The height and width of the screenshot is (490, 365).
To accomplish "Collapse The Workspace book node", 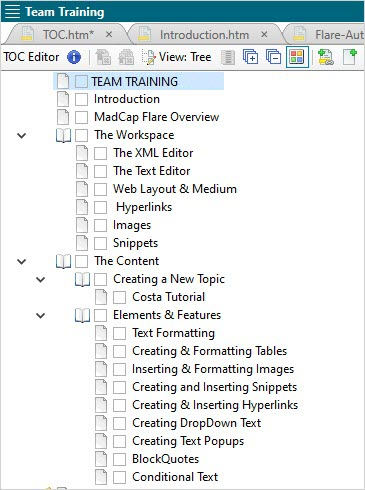I will point(22,135).
